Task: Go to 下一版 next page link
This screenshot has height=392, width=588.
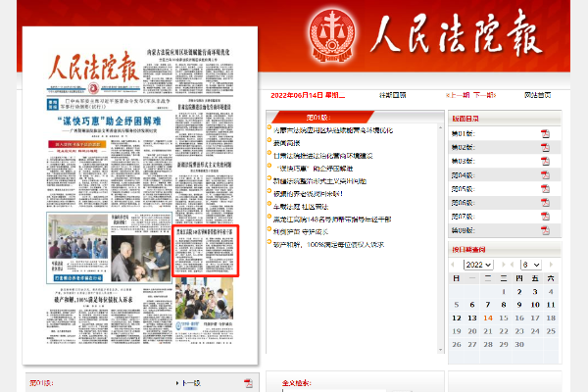Action: tap(189, 383)
